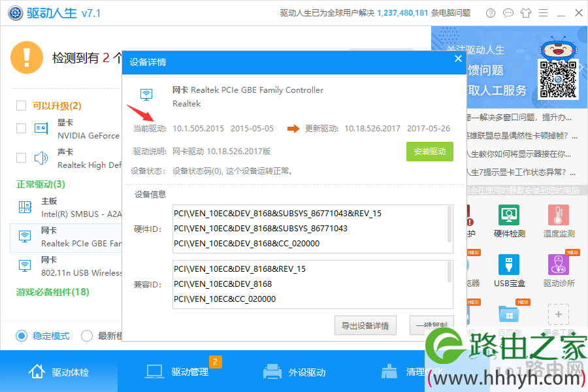The height and width of the screenshot is (392, 588).
Task: Click current driver version 10.1.505.2015
Action: (x=198, y=128)
